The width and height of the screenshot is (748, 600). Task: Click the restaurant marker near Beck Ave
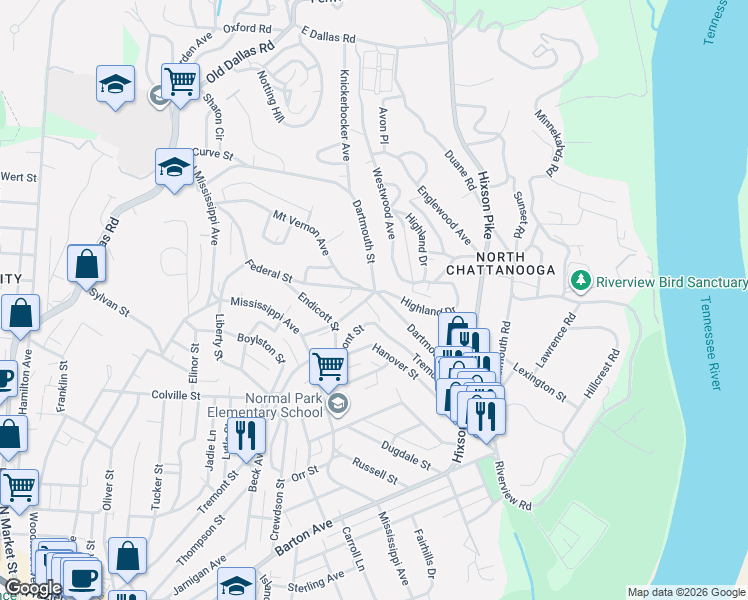246,437
